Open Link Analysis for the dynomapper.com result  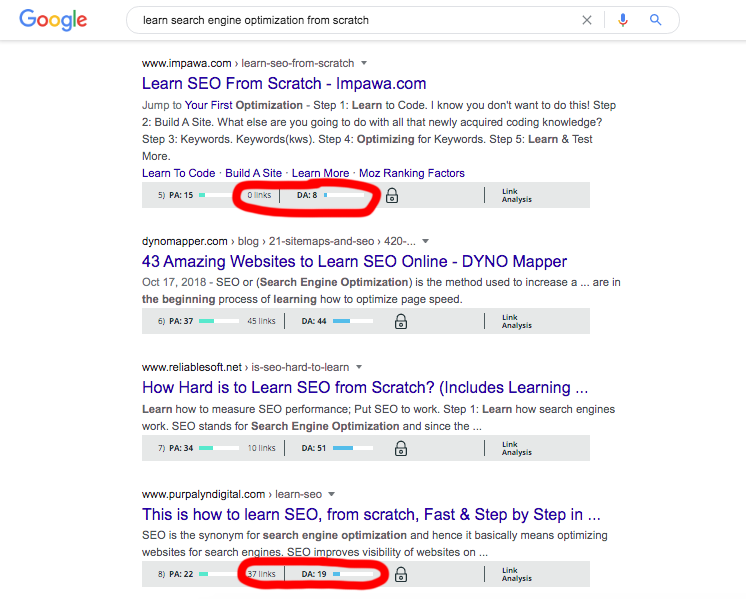coord(517,321)
